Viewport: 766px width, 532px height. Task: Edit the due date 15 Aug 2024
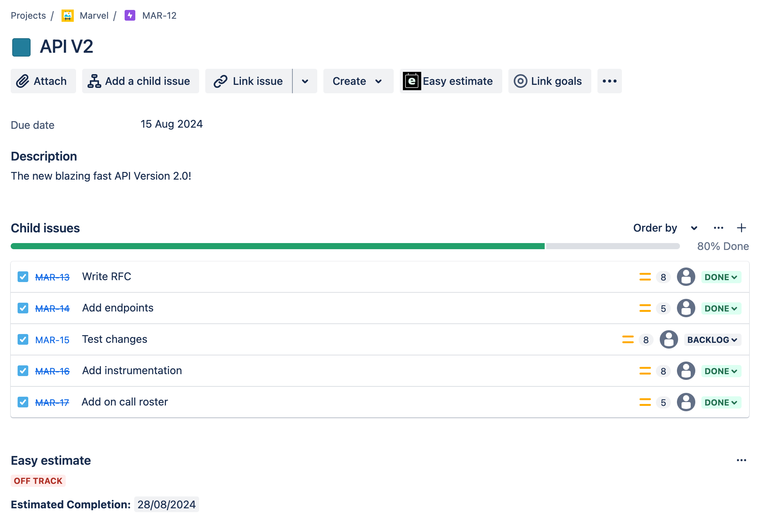(x=172, y=124)
